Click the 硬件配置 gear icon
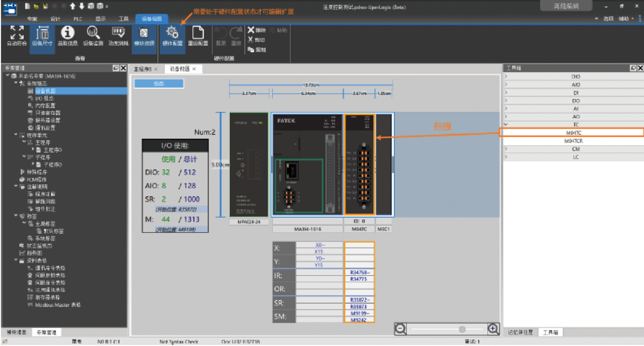This screenshot has height=346, width=644. coord(172,33)
